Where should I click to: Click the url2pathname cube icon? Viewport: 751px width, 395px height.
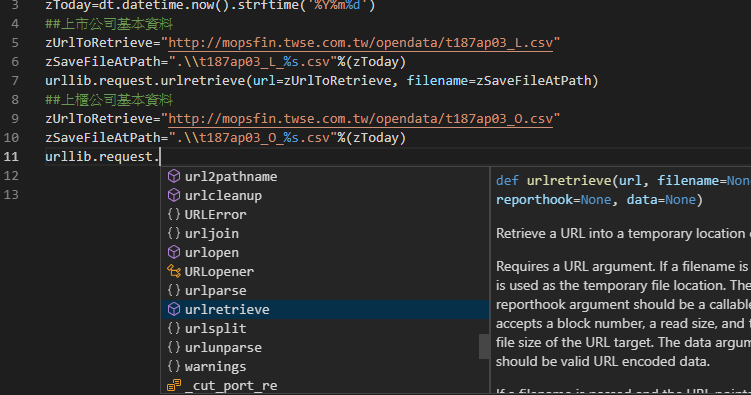(x=173, y=176)
